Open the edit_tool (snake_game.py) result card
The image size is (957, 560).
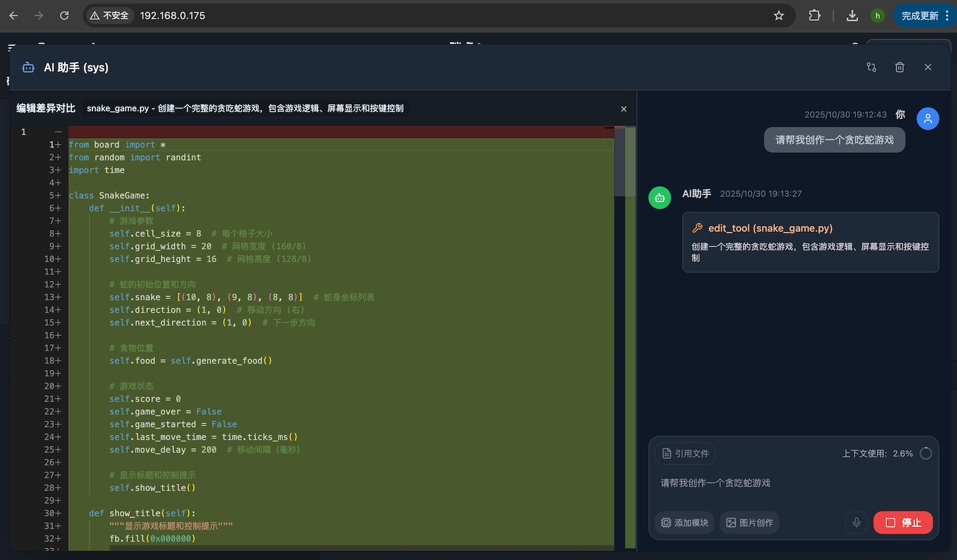[x=810, y=242]
